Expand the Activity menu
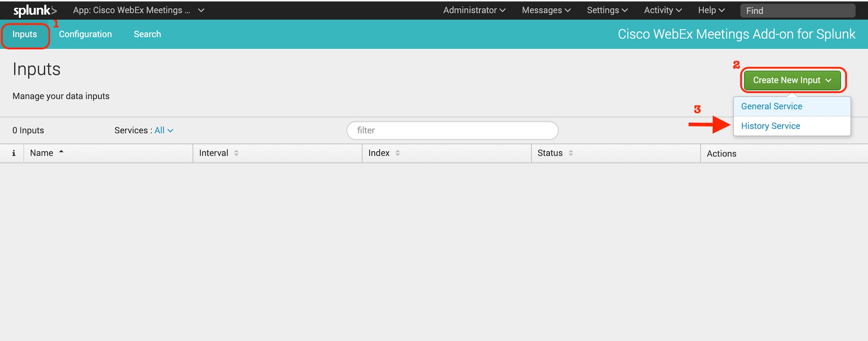Screen dimensions: 868x341 point(663,10)
